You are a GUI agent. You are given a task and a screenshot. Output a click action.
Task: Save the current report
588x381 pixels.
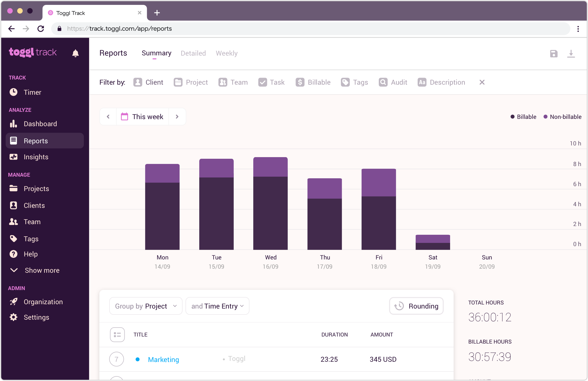(554, 54)
